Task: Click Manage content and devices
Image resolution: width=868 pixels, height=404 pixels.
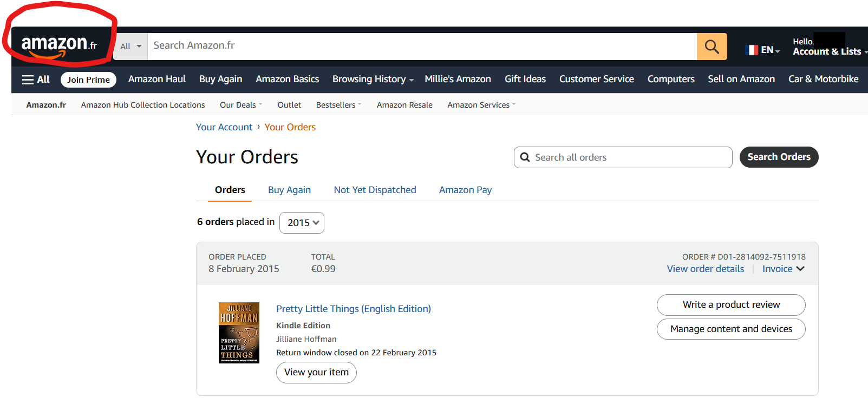Action: [731, 329]
